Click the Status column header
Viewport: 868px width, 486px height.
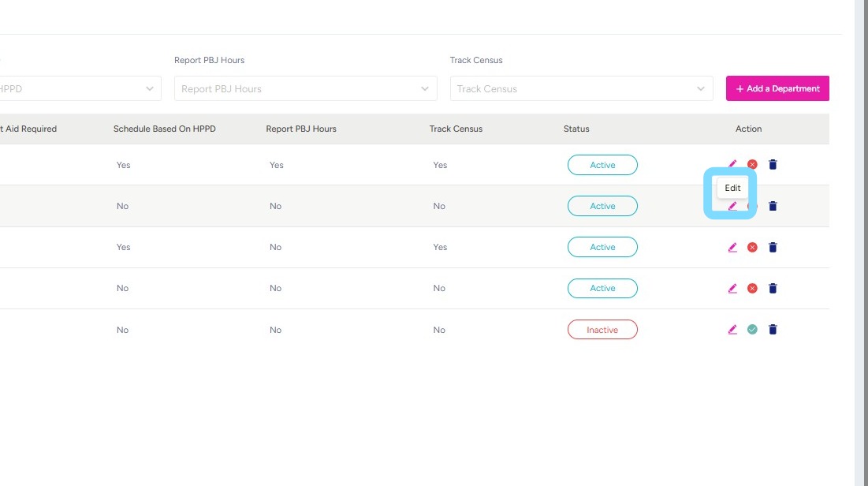(576, 129)
